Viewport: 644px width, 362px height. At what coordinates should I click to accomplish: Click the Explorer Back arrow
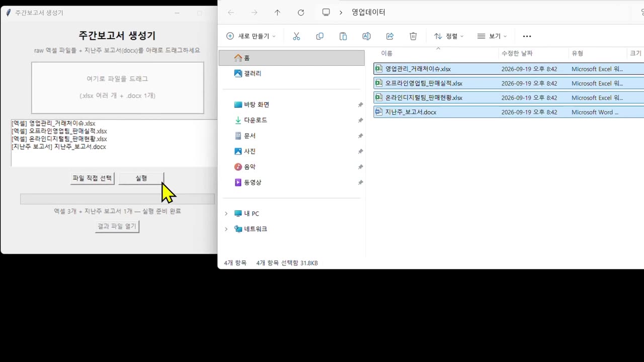231,13
